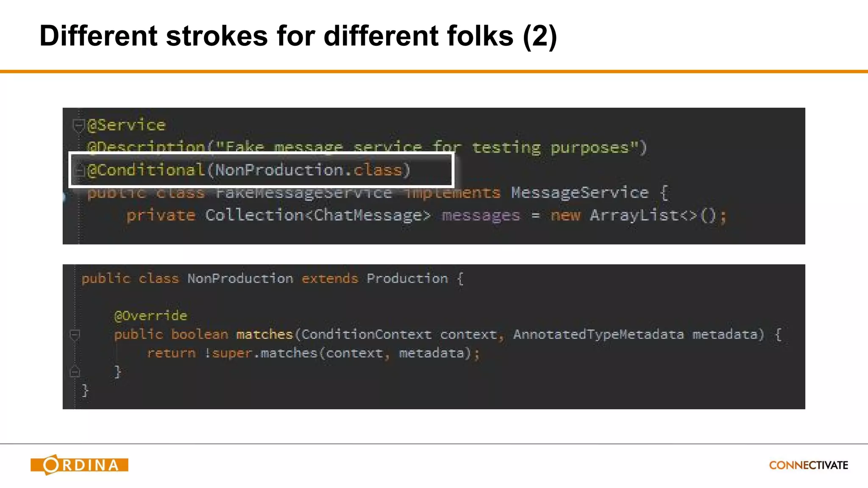Click the NonProduction.class reference
This screenshot has width=868, height=488.
[x=308, y=170]
